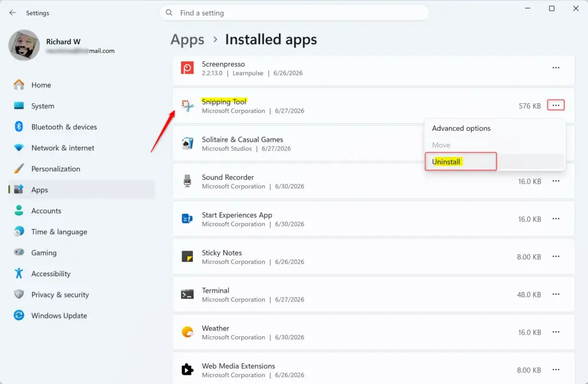Click the Installed apps breadcrumb heading
The width and height of the screenshot is (588, 384).
tap(271, 40)
